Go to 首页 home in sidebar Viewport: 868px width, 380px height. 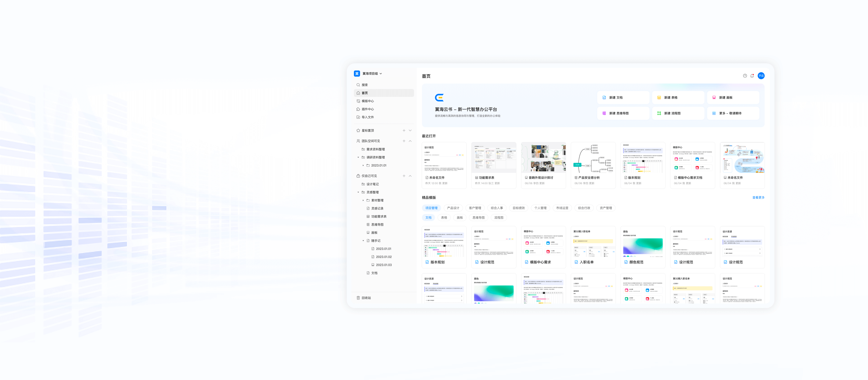tap(365, 93)
